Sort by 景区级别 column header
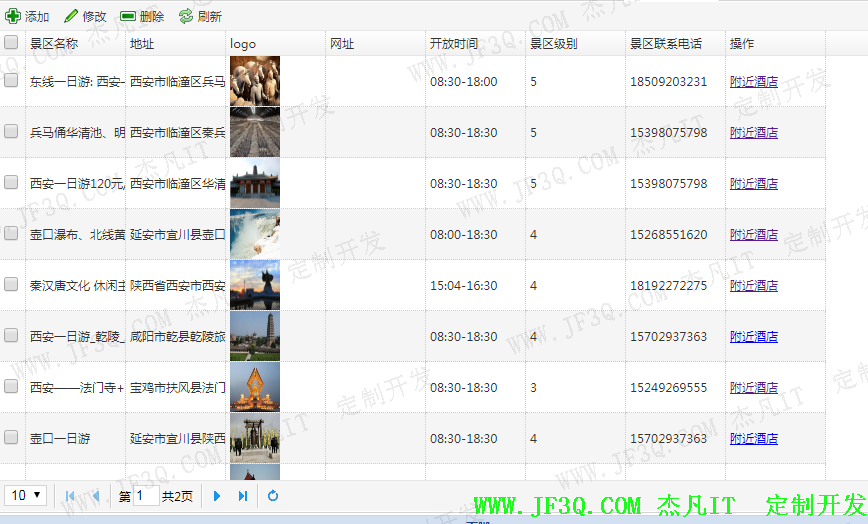The image size is (868, 524). 553,44
